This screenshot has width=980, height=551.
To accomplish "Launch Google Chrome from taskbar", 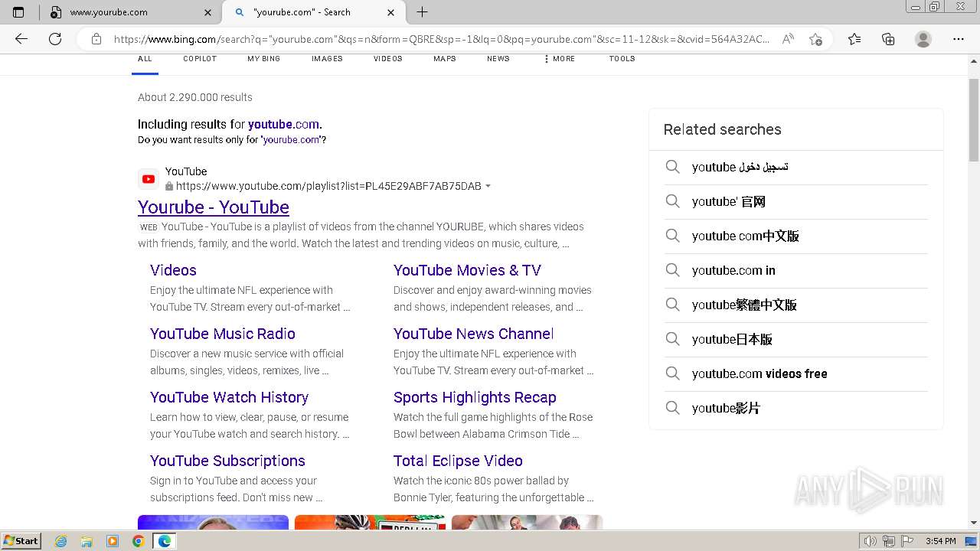I will coord(138,541).
